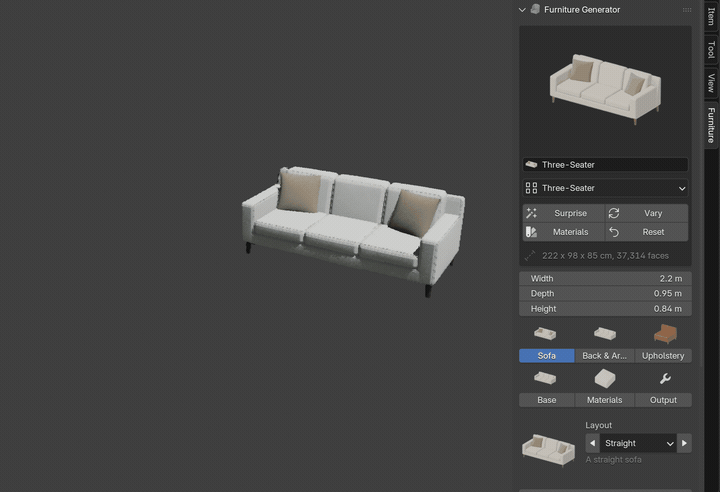Image resolution: width=720 pixels, height=492 pixels.
Task: Click the Materials randomize button
Action: pos(563,232)
